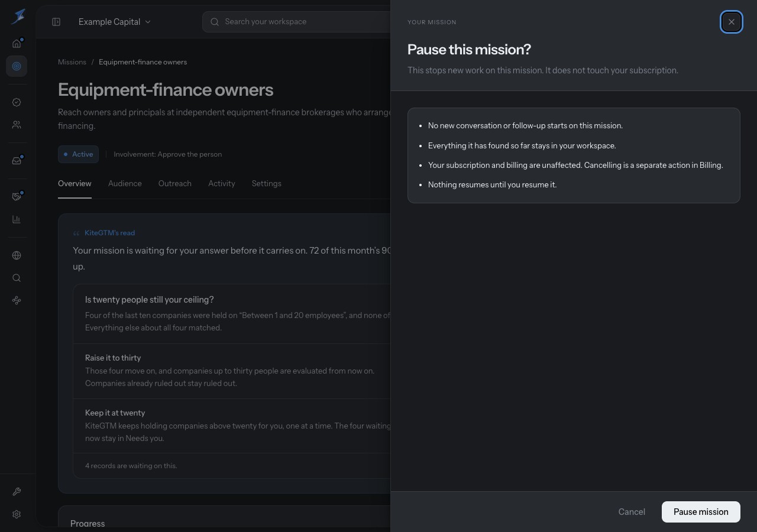Close the Pause this mission panel
The width and height of the screenshot is (757, 532).
pyautogui.click(x=732, y=22)
